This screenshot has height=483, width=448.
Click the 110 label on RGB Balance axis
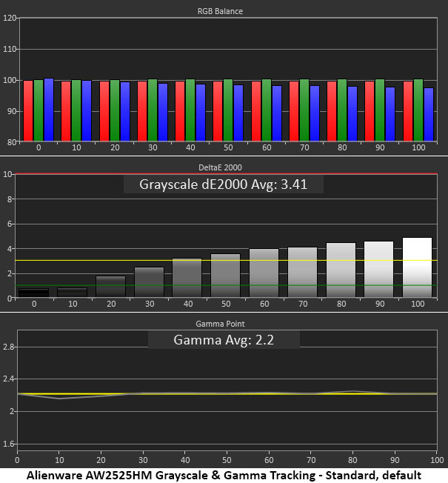click(x=9, y=49)
